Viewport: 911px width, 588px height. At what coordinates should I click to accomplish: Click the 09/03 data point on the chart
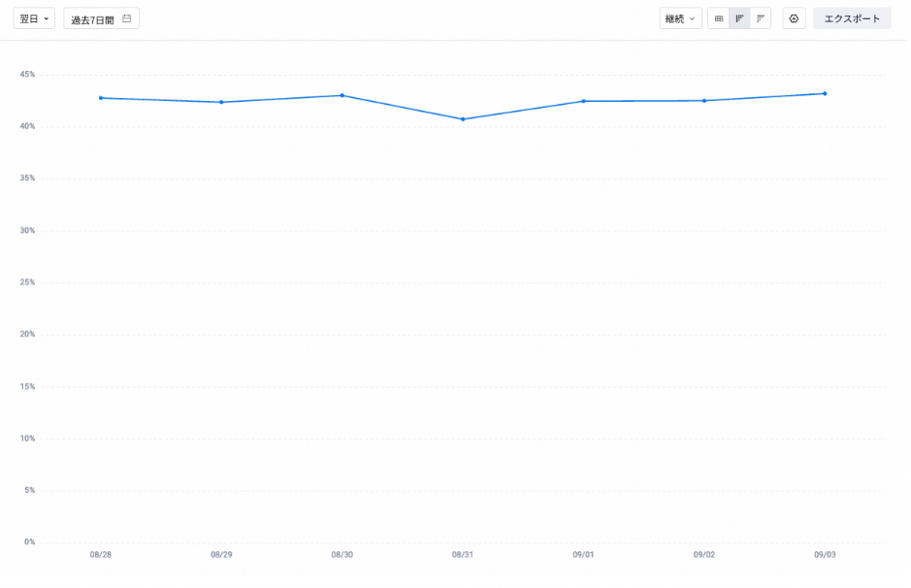tap(825, 94)
